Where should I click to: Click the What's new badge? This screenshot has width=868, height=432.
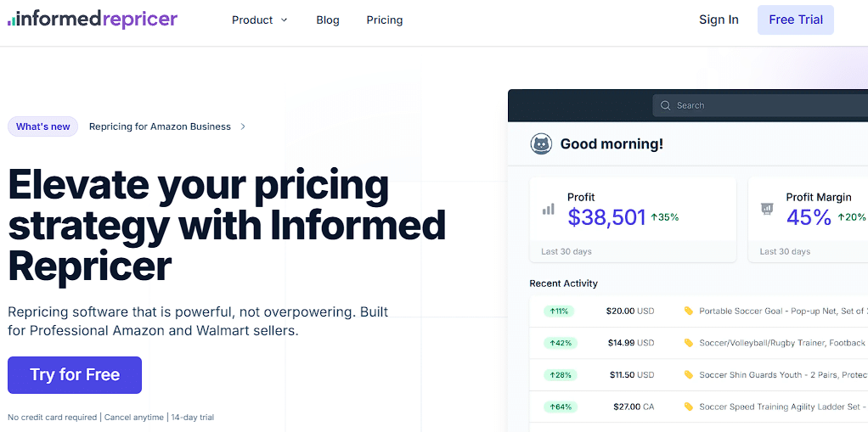[42, 126]
